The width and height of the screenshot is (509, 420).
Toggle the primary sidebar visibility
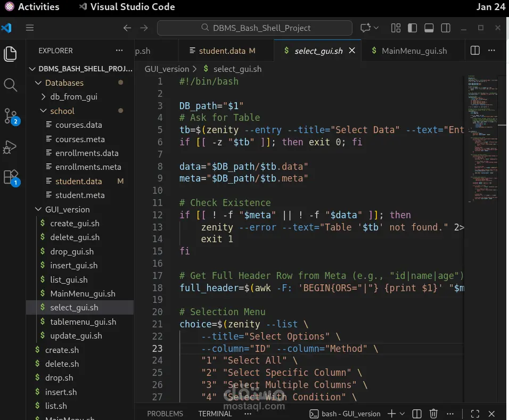click(x=411, y=28)
